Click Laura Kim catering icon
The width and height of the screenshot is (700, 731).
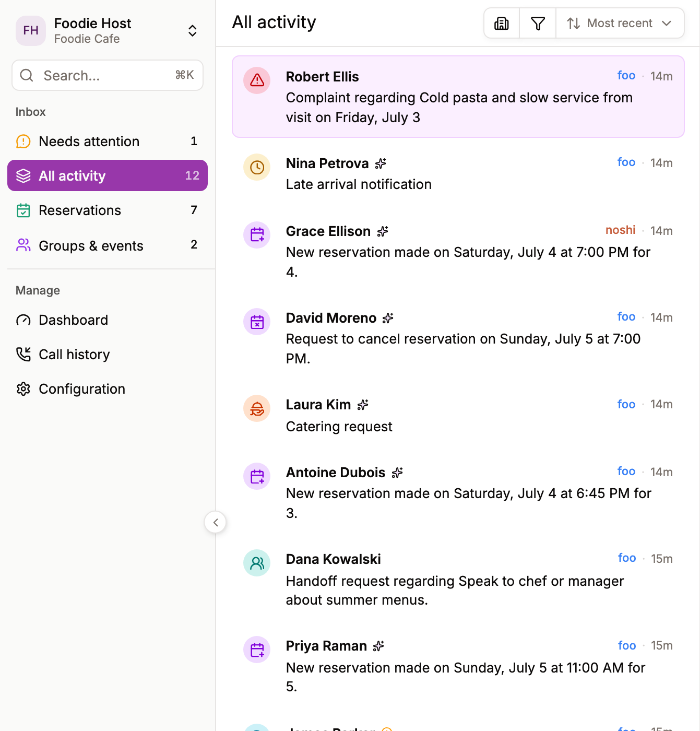coord(257,408)
